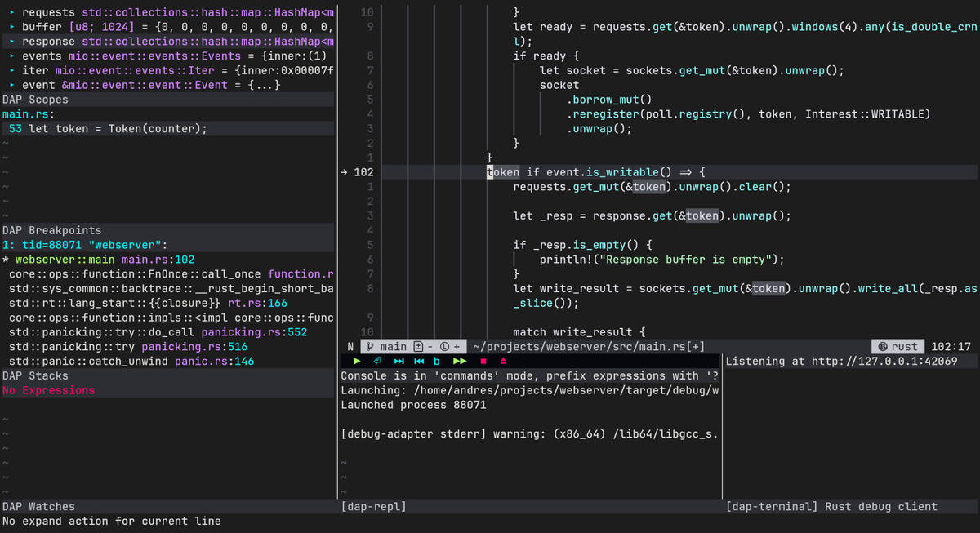Expand the event &mio Event variable
This screenshot has height=533, width=980.
[11, 85]
